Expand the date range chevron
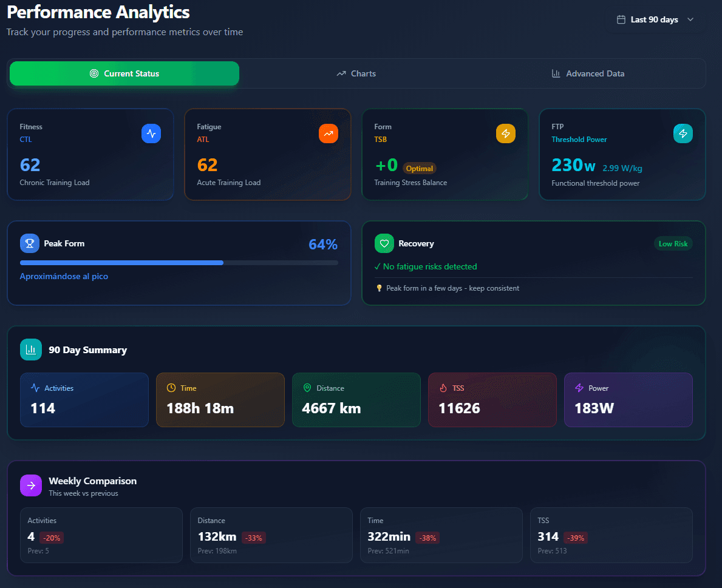Screen dimensions: 722x588 tap(690, 19)
